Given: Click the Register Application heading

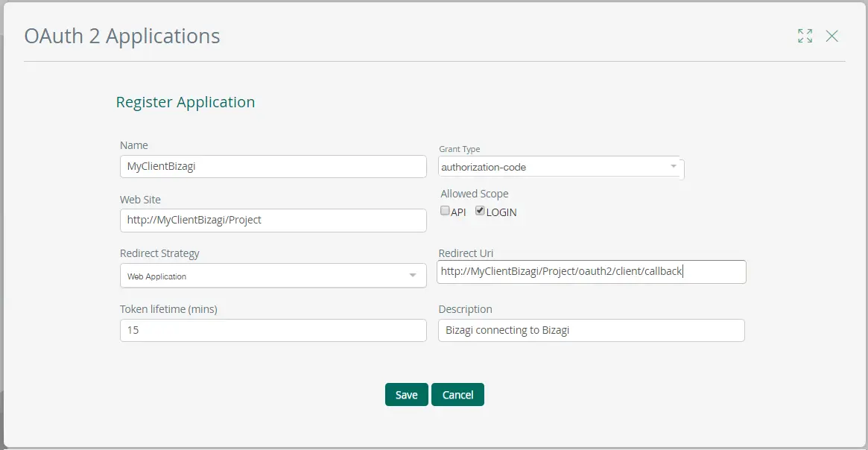Looking at the screenshot, I should click(186, 102).
